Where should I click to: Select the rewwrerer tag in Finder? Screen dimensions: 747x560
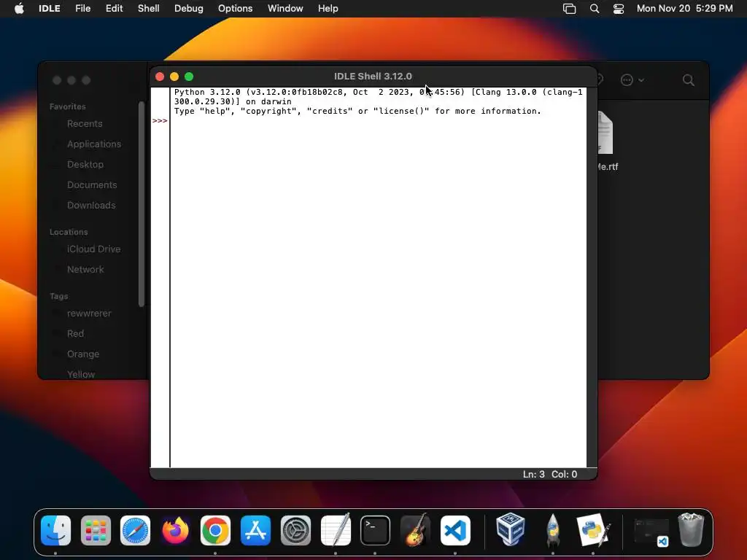pyautogui.click(x=89, y=314)
